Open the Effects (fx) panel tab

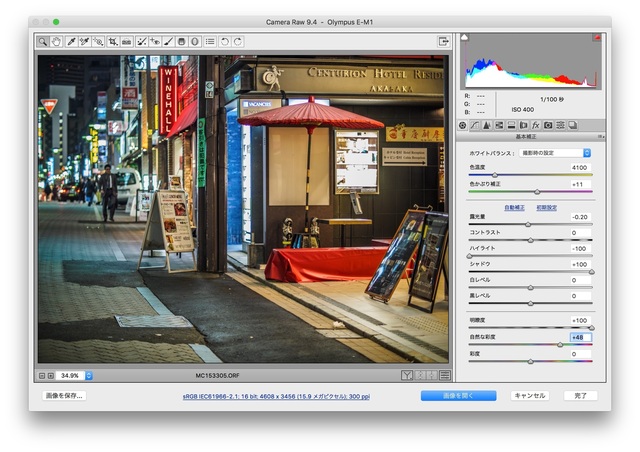536,125
